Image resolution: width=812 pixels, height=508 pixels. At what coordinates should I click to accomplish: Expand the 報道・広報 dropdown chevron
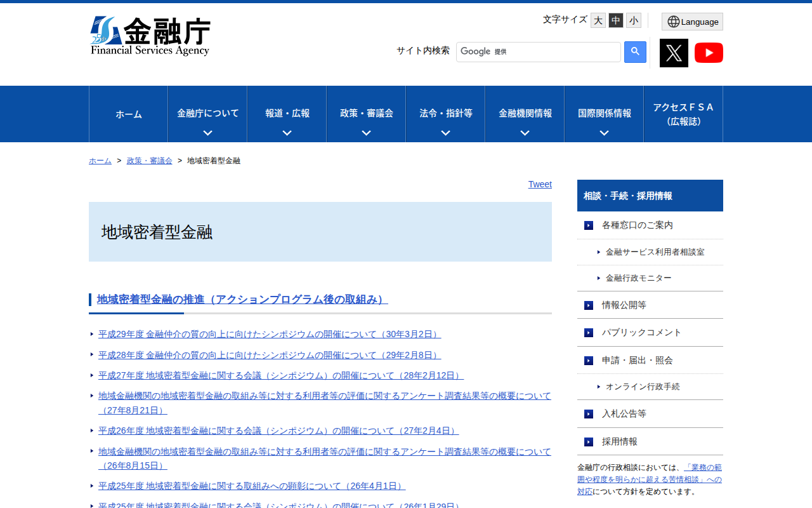point(287,133)
